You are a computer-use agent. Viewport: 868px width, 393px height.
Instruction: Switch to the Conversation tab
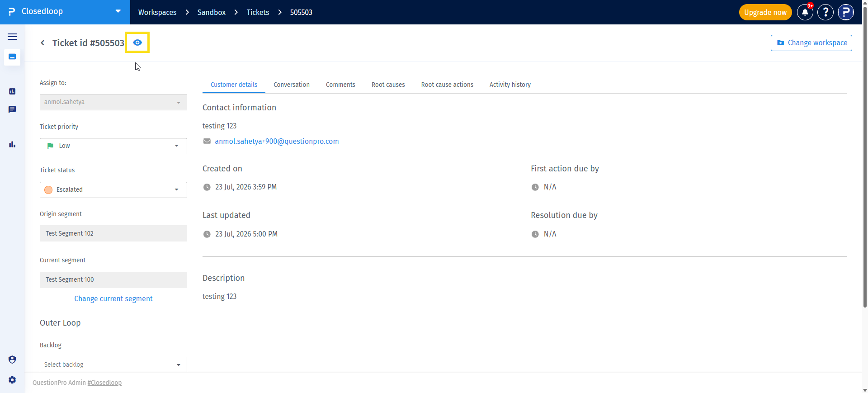pyautogui.click(x=292, y=85)
